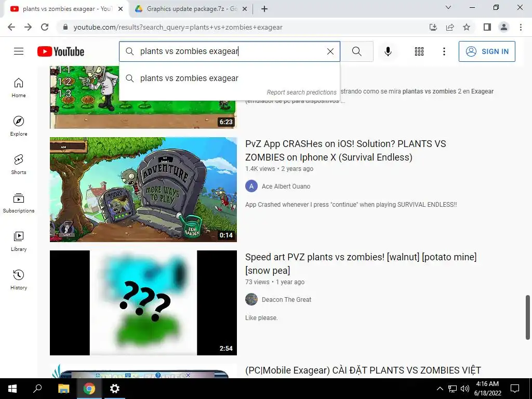Open the Settings gear in the taskbar
This screenshot has width=532, height=399.
tap(115, 389)
